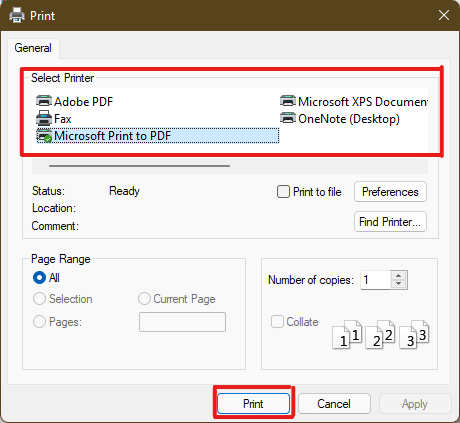Cancel the print dialog
Viewport: 460px width, 423px height.
tap(334, 404)
